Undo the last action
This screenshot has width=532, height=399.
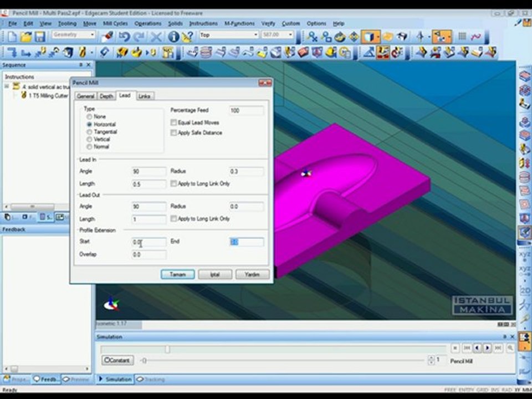tap(124, 37)
